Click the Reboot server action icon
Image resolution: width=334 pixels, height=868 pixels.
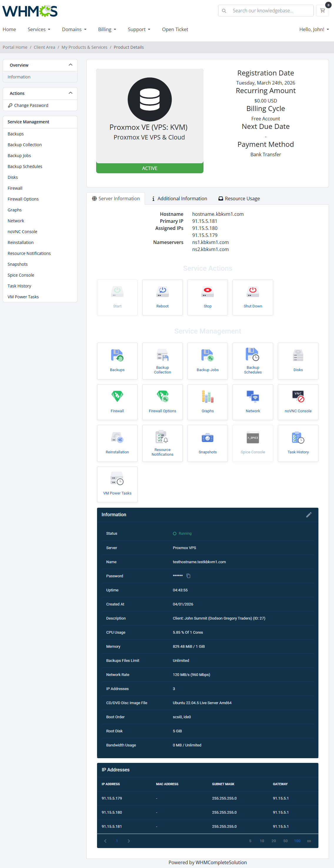pos(162,292)
